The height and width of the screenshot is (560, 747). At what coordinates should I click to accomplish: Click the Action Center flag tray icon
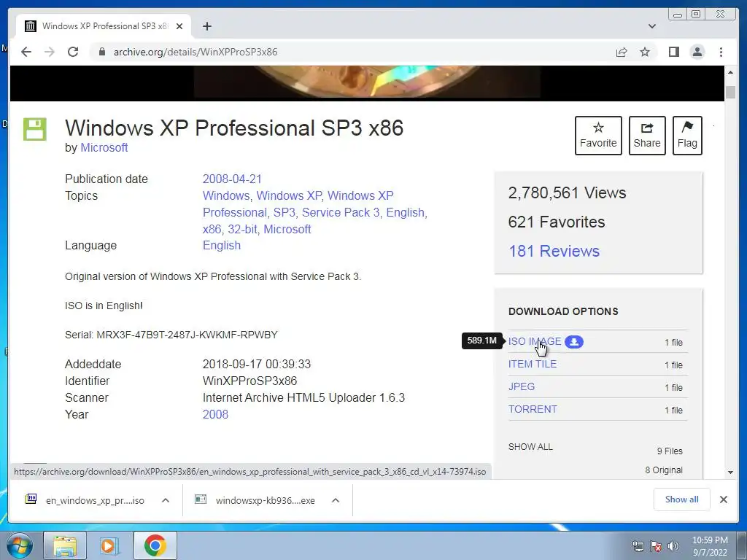point(656,546)
